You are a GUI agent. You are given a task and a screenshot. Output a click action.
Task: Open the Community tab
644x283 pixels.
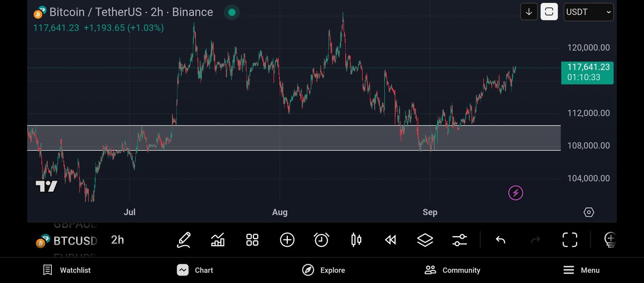(452, 270)
